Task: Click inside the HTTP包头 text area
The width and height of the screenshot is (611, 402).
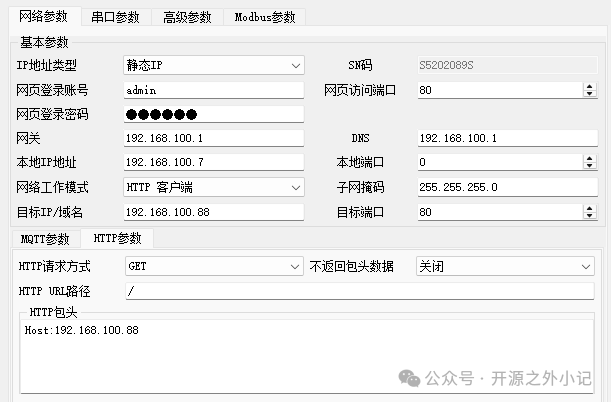Action: (x=307, y=356)
